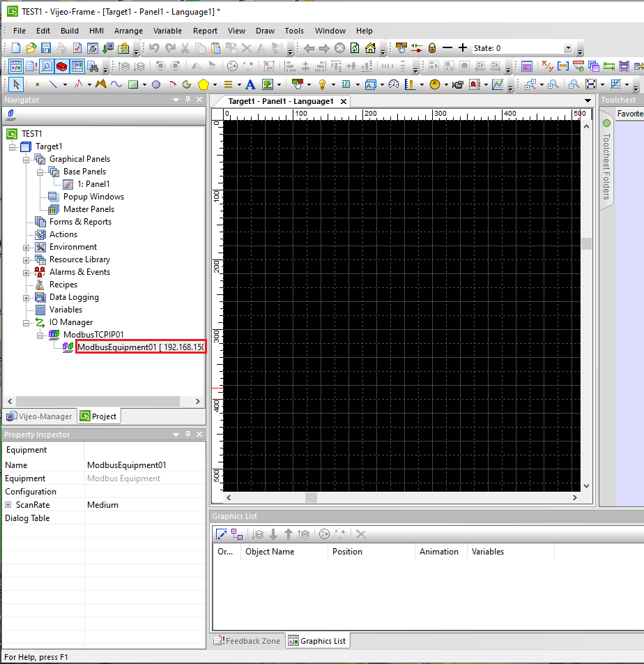Collapse the IO Manager tree node
The image size is (644, 664).
[x=26, y=323]
